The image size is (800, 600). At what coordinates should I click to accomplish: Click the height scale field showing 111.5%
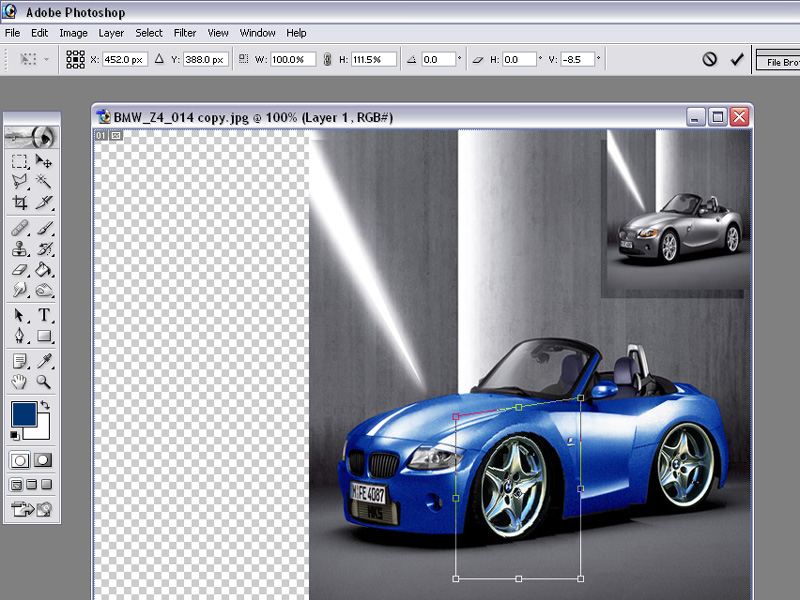click(x=373, y=59)
